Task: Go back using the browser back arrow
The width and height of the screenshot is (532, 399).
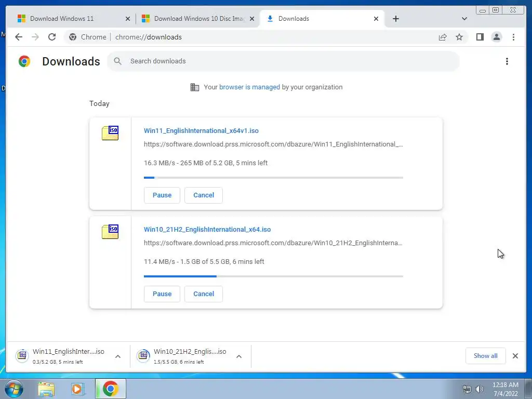Action: click(19, 37)
